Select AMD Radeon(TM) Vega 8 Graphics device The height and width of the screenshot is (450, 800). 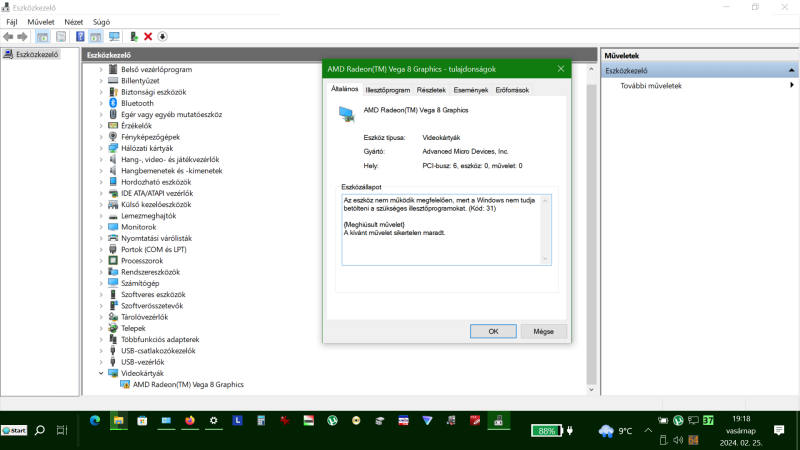tap(188, 385)
